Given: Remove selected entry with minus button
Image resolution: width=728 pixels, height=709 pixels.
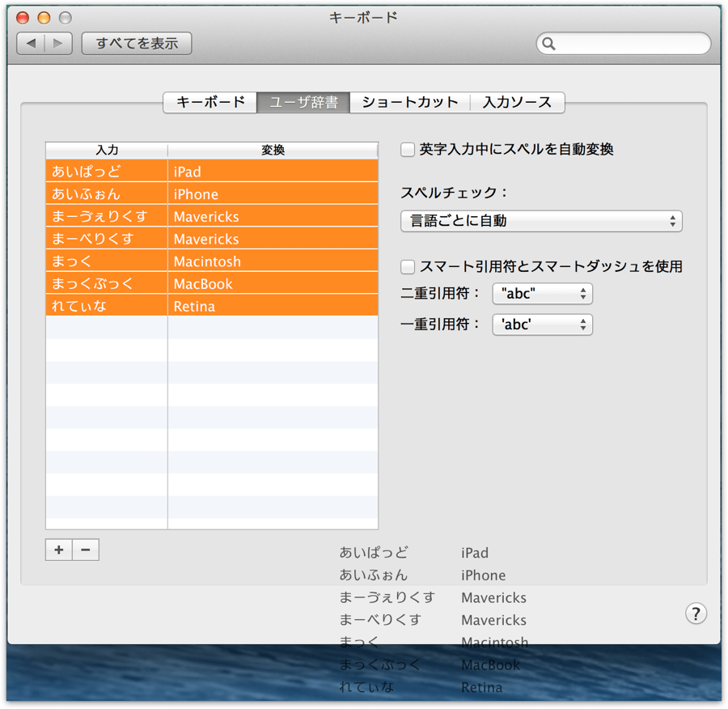Looking at the screenshot, I should point(86,550).
